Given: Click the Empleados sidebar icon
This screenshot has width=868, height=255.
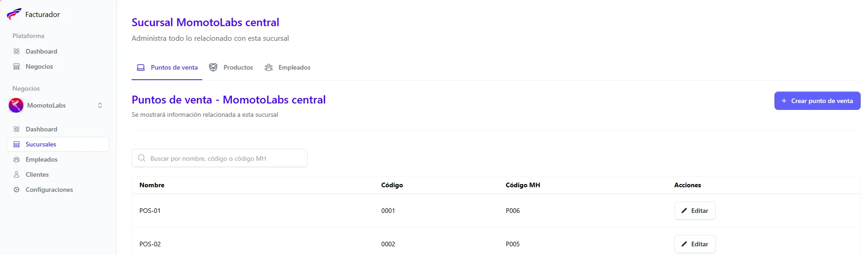Looking at the screenshot, I should coord(17,159).
